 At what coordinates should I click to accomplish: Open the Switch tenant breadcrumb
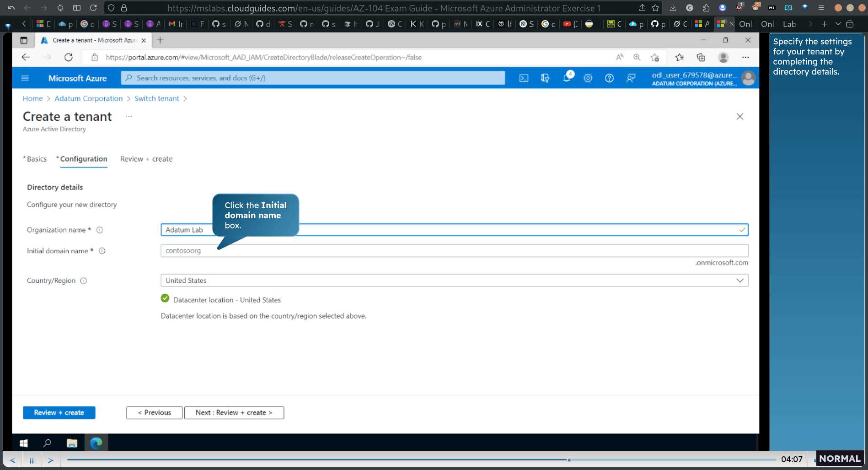click(x=157, y=98)
